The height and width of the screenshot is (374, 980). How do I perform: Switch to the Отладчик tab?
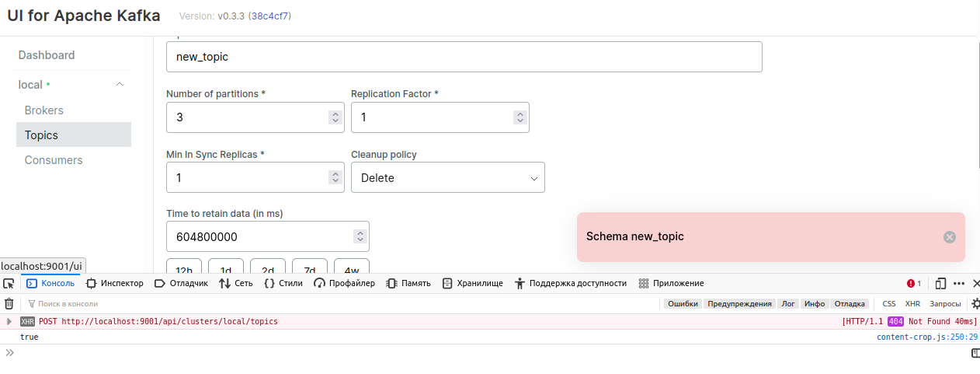(182, 283)
